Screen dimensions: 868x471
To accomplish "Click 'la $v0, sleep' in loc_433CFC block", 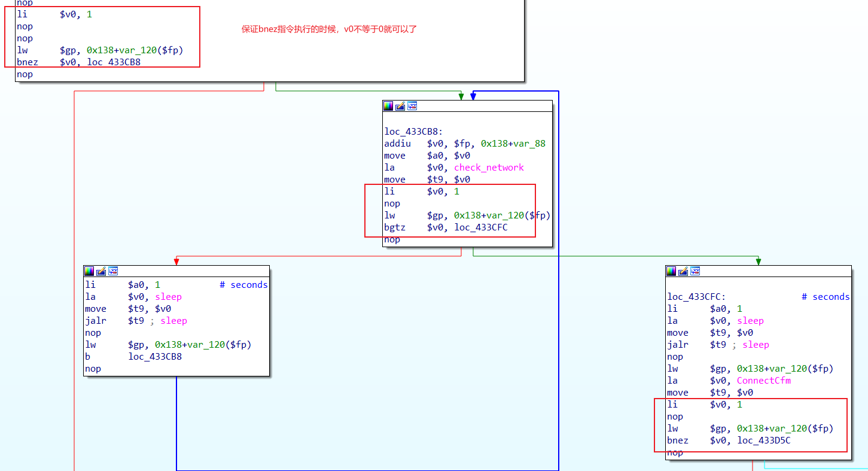I will coord(715,321).
